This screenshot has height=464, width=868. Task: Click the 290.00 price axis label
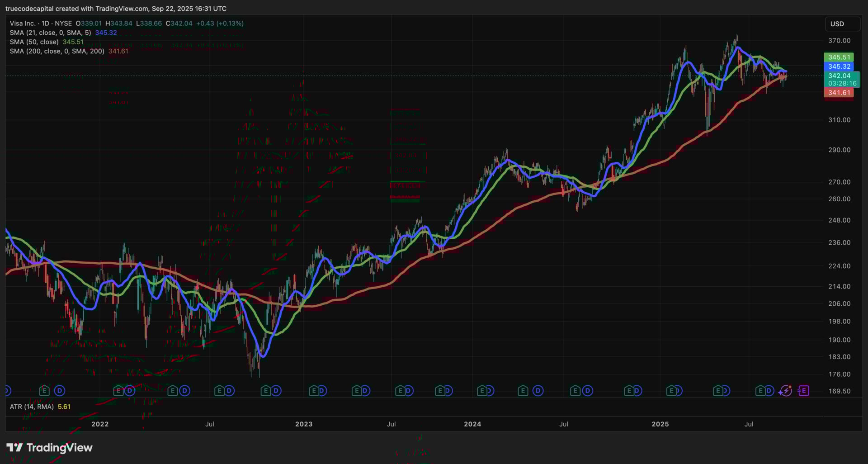pyautogui.click(x=840, y=150)
